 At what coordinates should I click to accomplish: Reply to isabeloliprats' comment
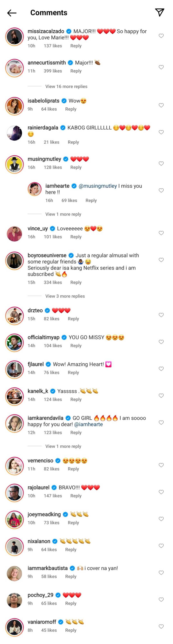(x=71, y=109)
